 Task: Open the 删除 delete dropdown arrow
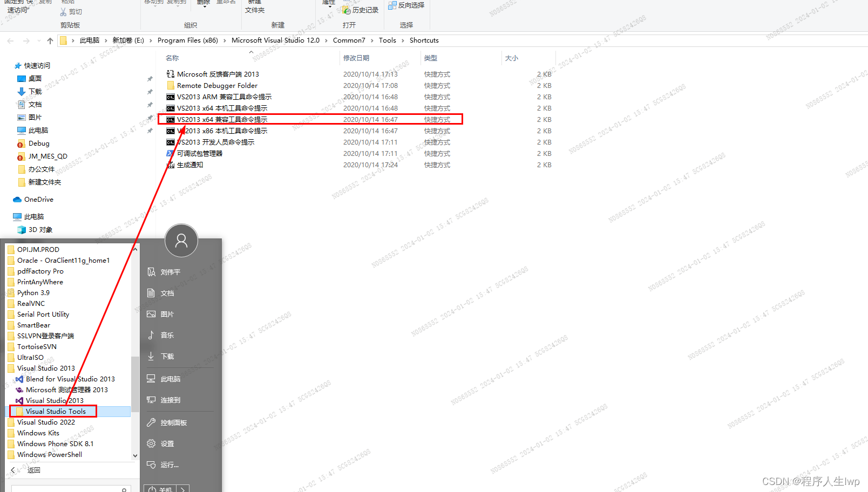click(x=204, y=6)
